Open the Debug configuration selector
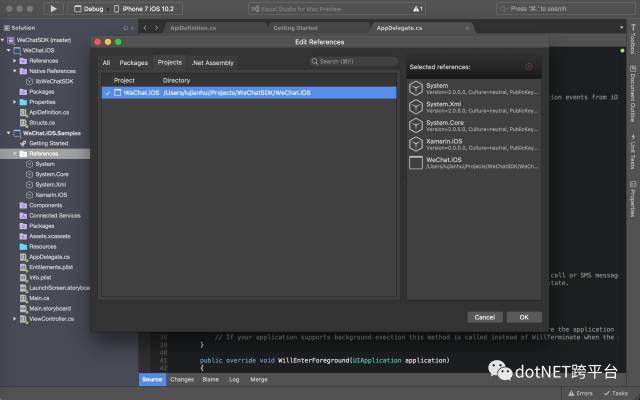Screen dimensions: 640x400 pyautogui.click(x=89, y=9)
